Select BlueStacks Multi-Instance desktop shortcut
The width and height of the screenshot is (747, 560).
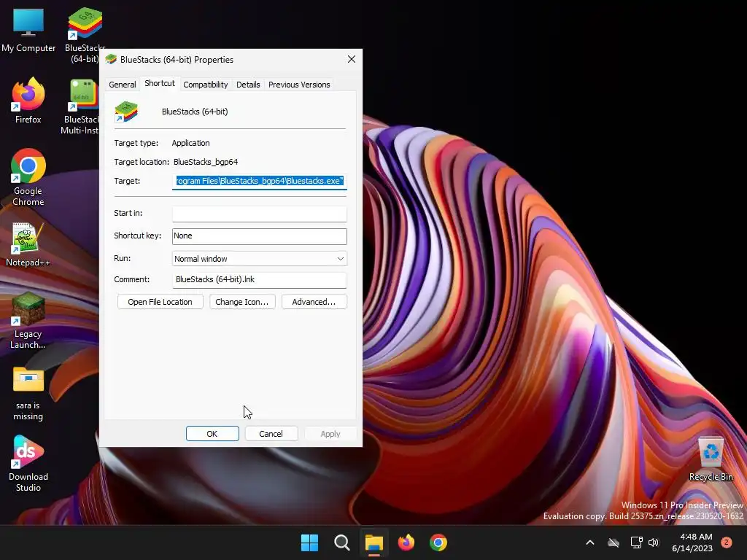[x=81, y=106]
